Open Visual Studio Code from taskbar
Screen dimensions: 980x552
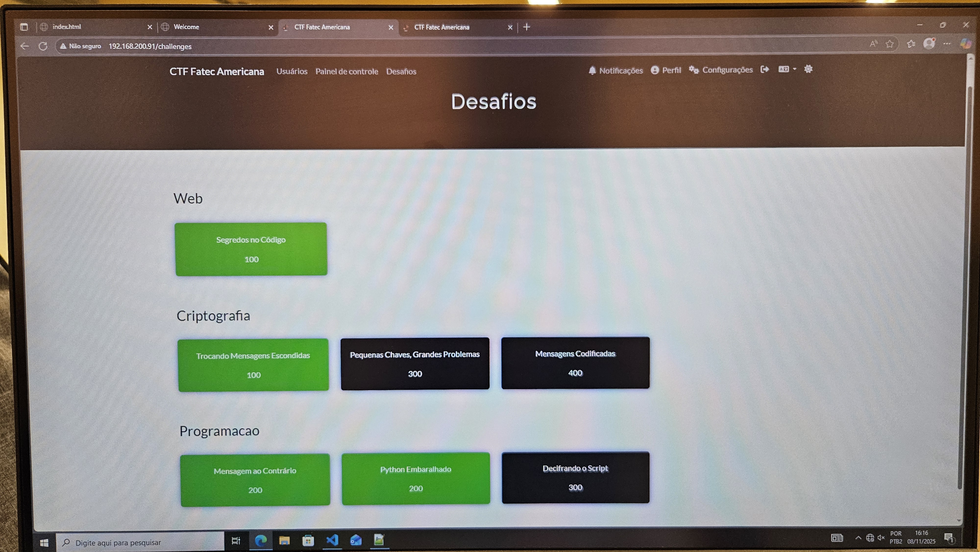point(332,540)
